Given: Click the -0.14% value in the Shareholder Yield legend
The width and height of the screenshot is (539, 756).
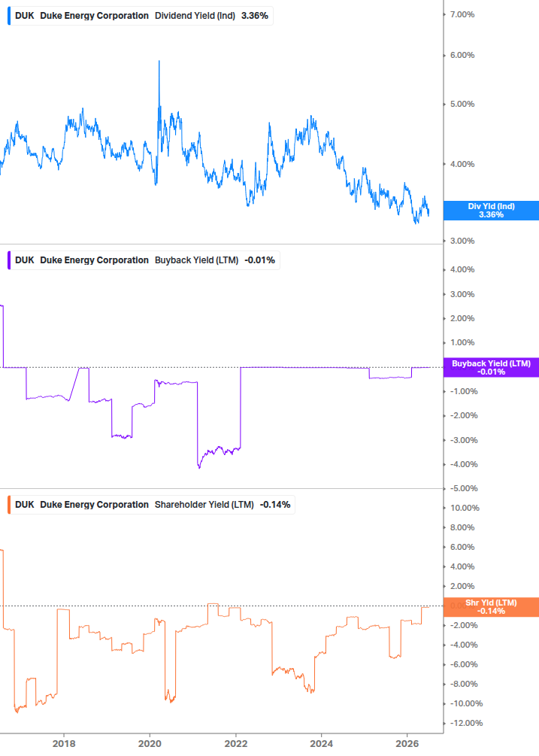Looking at the screenshot, I should [x=275, y=505].
